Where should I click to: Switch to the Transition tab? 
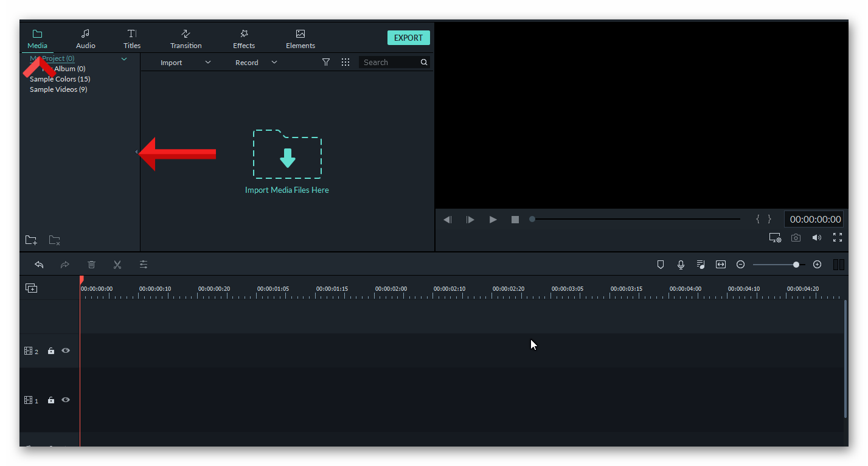tap(186, 39)
